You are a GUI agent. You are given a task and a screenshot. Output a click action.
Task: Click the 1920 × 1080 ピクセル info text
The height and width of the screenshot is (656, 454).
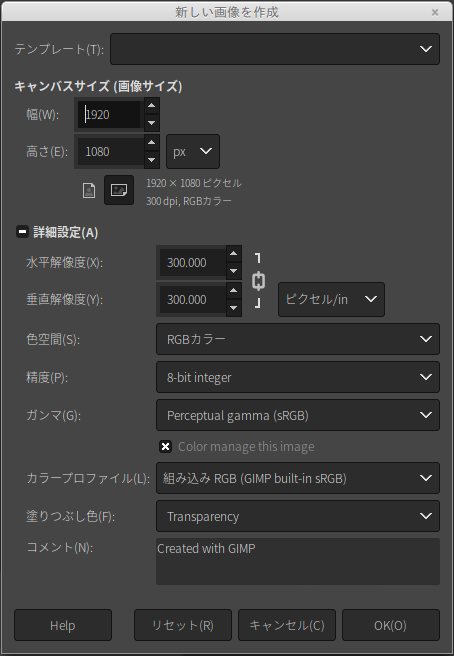click(x=194, y=183)
